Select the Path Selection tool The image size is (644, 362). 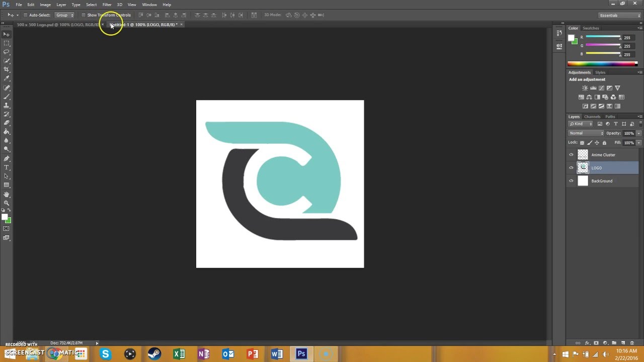pos(7,176)
